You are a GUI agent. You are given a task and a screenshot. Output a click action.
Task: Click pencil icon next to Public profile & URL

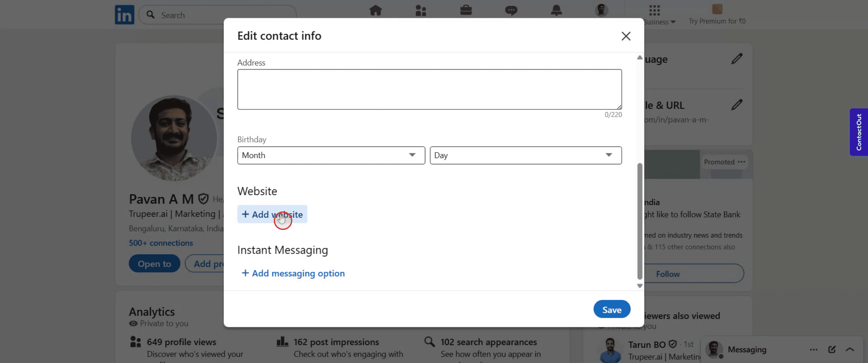737,105
